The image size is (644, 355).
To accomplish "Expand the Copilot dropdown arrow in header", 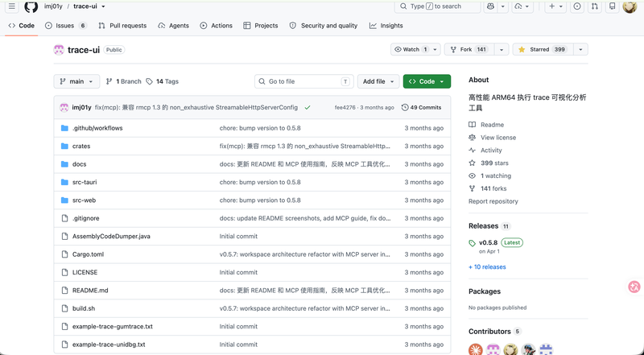I will [x=502, y=6].
